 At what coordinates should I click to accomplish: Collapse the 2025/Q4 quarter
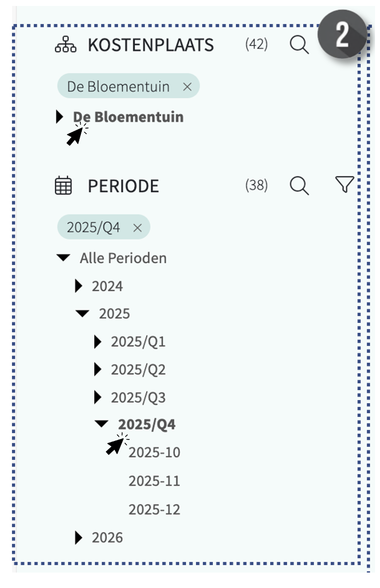click(x=101, y=424)
